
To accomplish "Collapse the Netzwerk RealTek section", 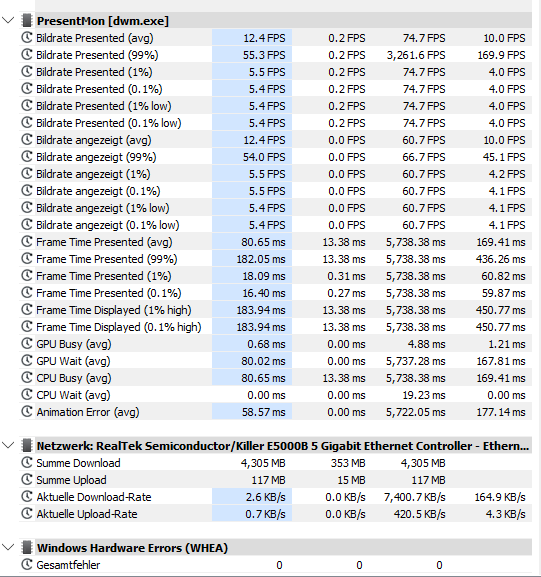I will pos(8,445).
